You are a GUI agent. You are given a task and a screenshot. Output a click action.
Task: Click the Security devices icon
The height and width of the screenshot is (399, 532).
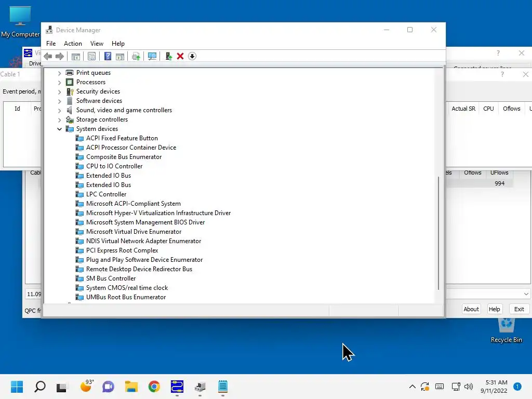pyautogui.click(x=70, y=91)
